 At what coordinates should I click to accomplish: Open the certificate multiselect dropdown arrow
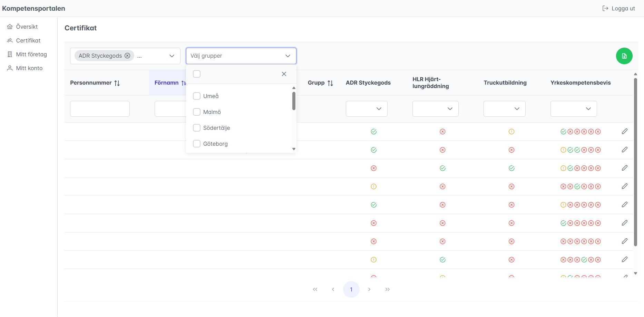point(172,56)
